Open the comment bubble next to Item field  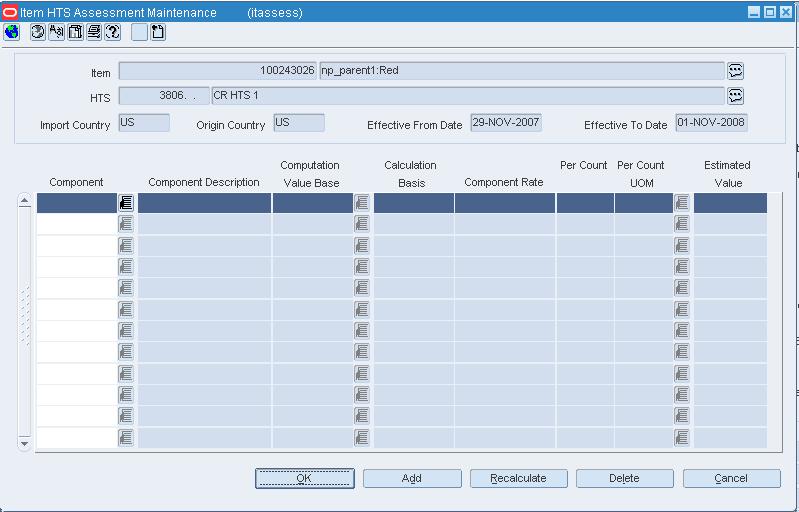735,71
